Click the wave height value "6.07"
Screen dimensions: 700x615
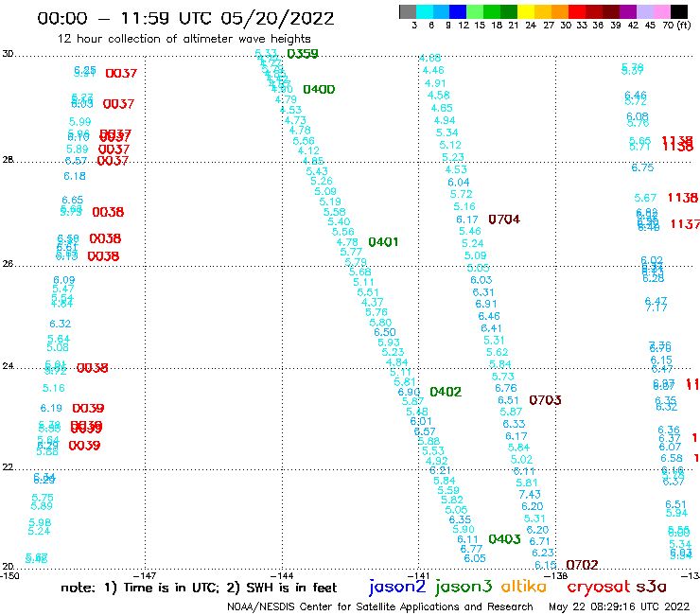[670, 447]
